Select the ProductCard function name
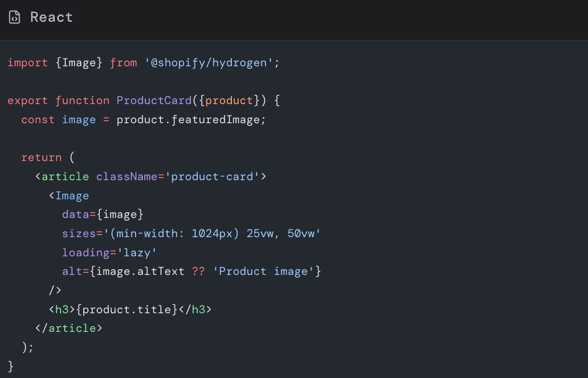The height and width of the screenshot is (378, 588). 153,100
